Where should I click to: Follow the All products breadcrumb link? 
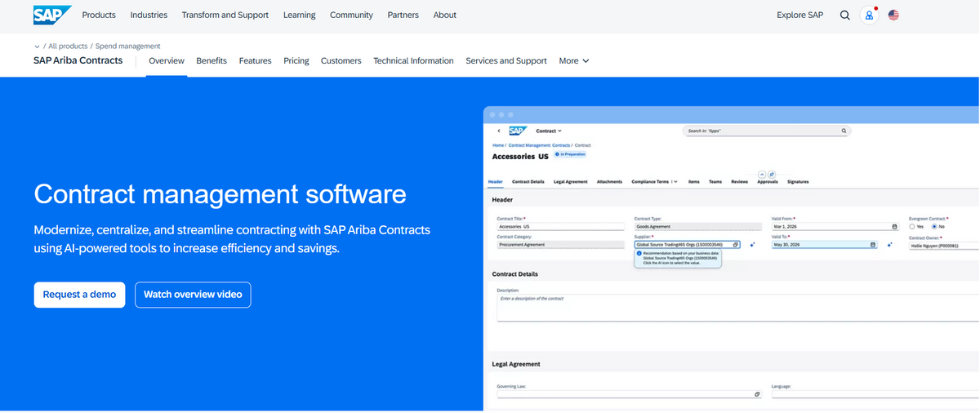pos(67,47)
